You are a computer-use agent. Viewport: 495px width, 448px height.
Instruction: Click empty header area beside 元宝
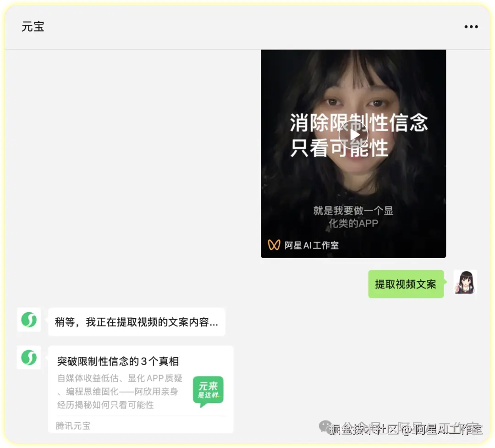click(x=253, y=27)
